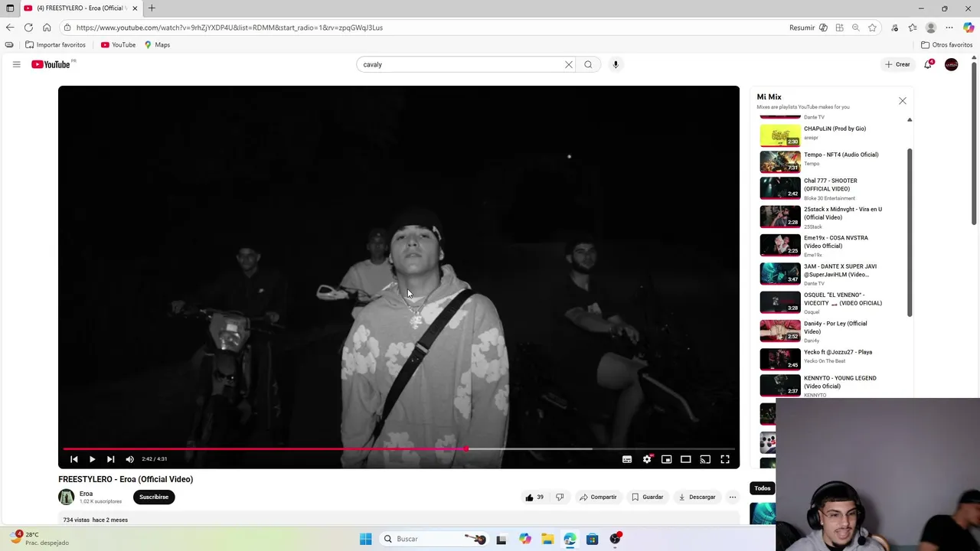This screenshot has height=551, width=980.
Task: Download the video via Descargar
Action: [x=697, y=497]
